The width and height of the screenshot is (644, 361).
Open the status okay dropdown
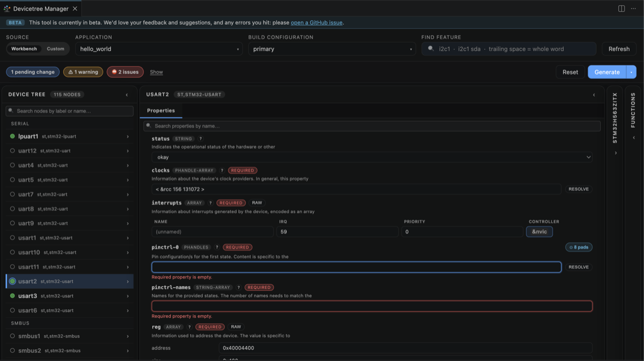point(372,157)
